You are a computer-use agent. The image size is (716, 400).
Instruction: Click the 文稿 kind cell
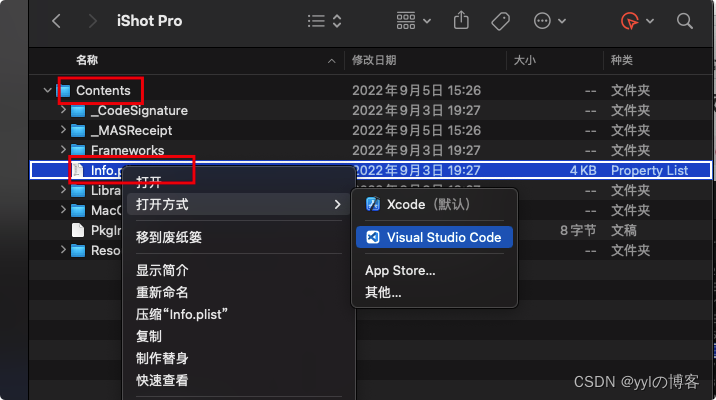click(624, 230)
